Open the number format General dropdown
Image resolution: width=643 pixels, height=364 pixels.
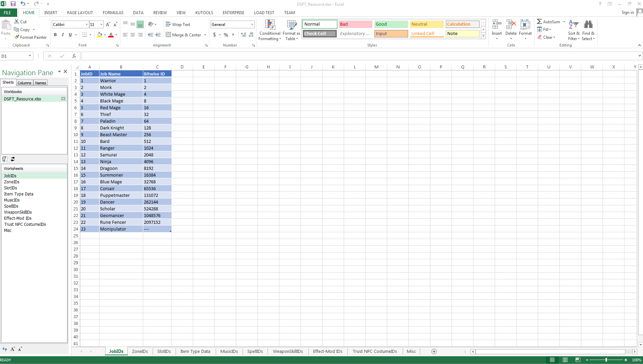[252, 24]
